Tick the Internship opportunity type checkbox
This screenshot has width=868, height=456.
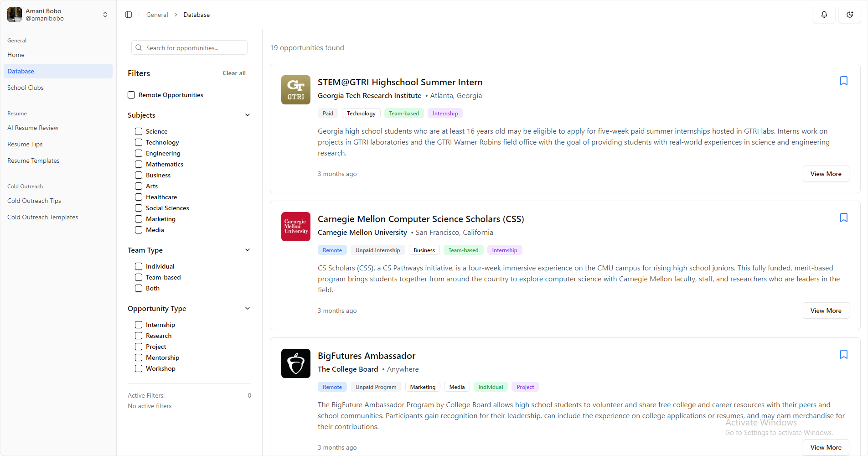coord(139,325)
